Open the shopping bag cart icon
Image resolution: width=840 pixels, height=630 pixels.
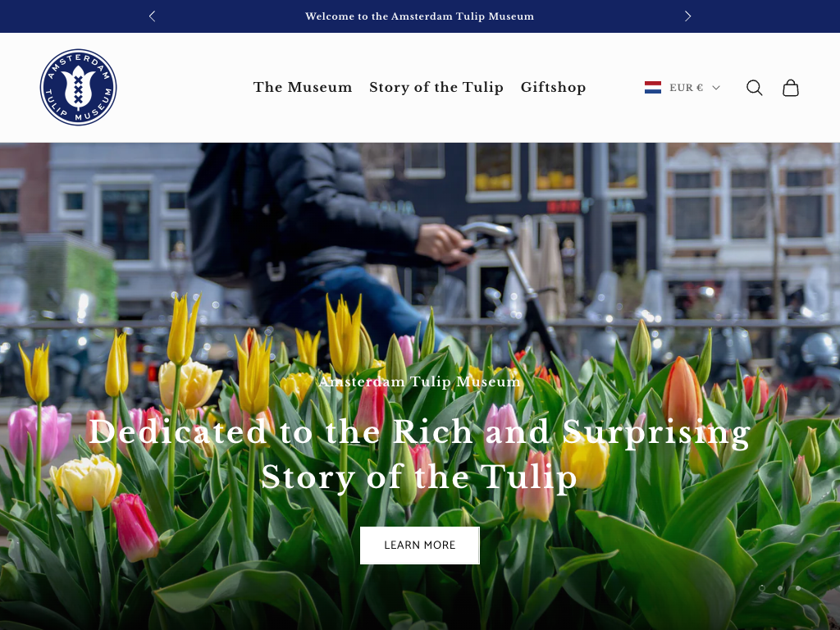click(x=791, y=88)
